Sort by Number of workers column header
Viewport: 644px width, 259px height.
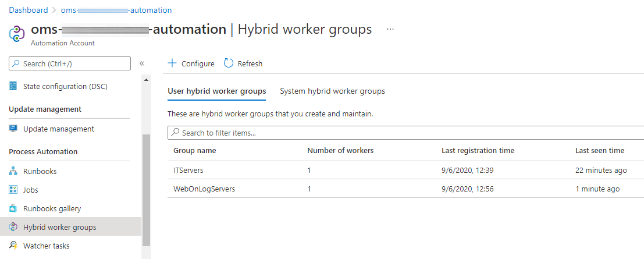pos(340,151)
